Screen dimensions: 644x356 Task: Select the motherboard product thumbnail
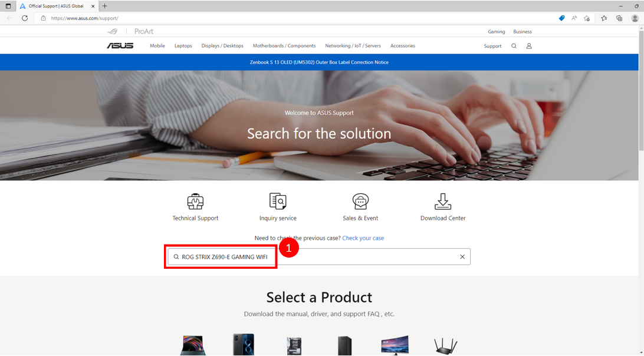tap(294, 346)
